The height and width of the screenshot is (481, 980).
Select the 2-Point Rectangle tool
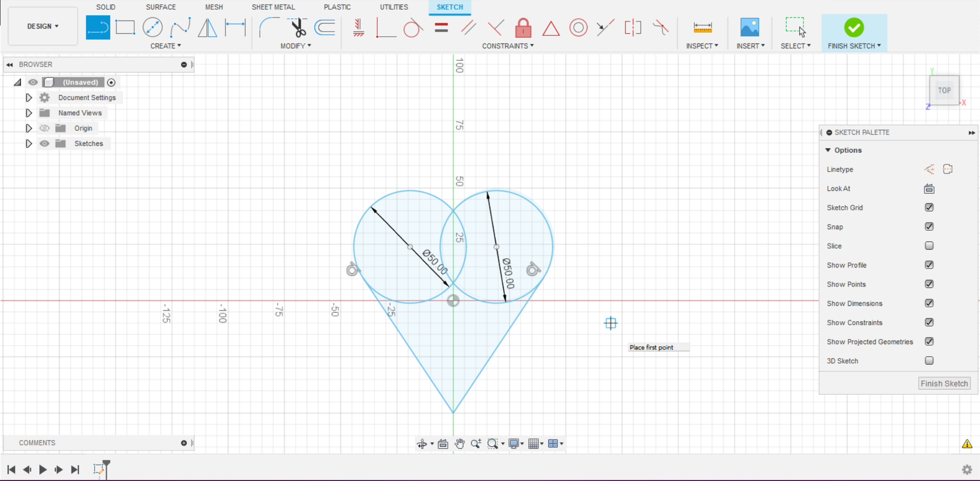125,27
